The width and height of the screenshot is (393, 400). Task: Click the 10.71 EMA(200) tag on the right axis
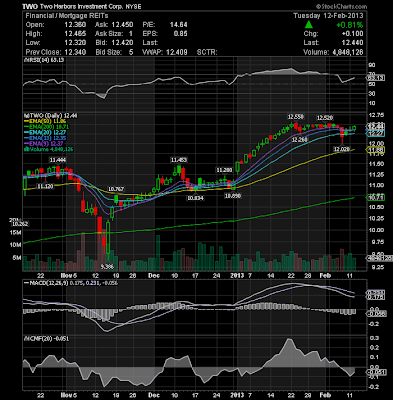tap(376, 198)
